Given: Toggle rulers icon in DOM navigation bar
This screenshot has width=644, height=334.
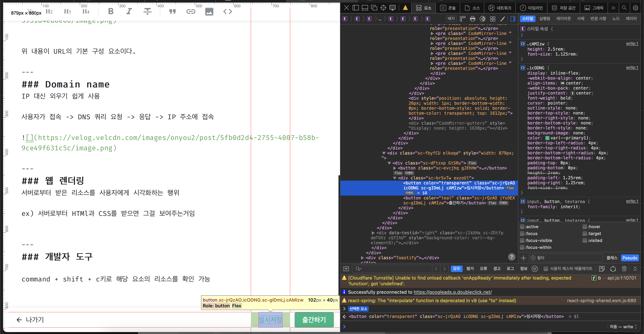Looking at the screenshot, I should point(462,19).
